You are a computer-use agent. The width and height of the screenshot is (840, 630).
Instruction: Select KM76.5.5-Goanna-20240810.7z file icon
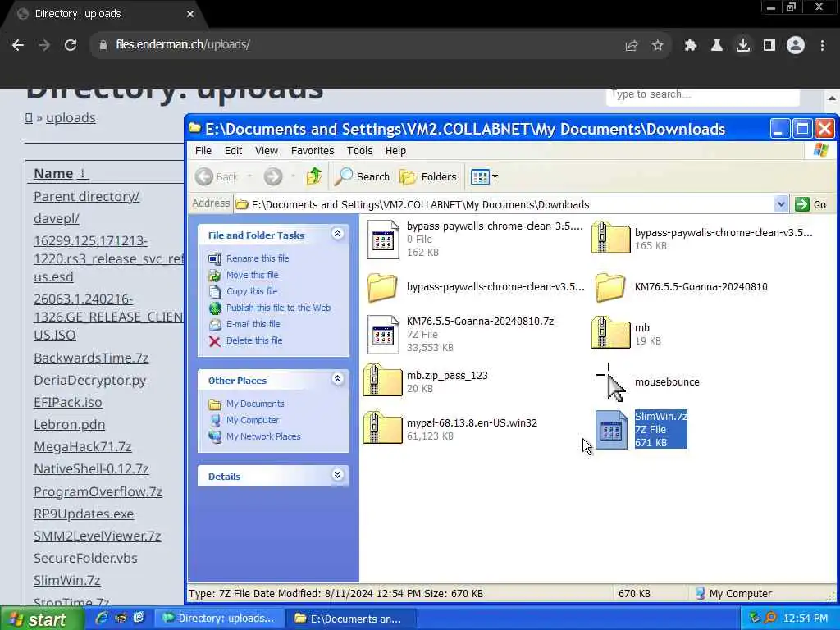(383, 335)
